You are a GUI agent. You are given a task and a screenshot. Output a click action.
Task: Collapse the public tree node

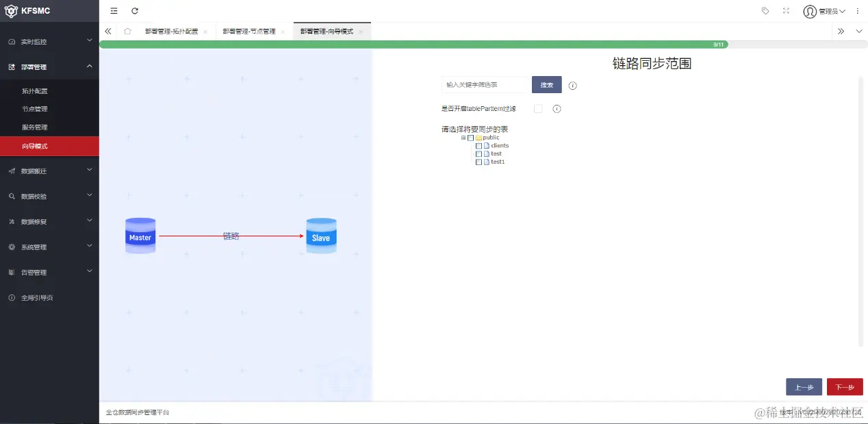(x=463, y=138)
